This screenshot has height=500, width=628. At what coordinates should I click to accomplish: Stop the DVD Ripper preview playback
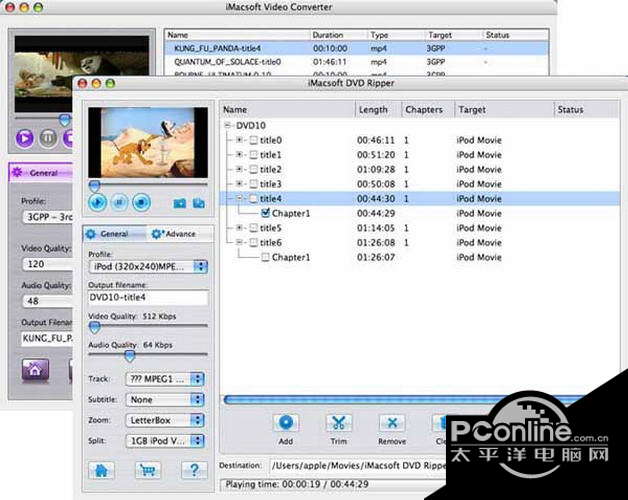coord(141,202)
